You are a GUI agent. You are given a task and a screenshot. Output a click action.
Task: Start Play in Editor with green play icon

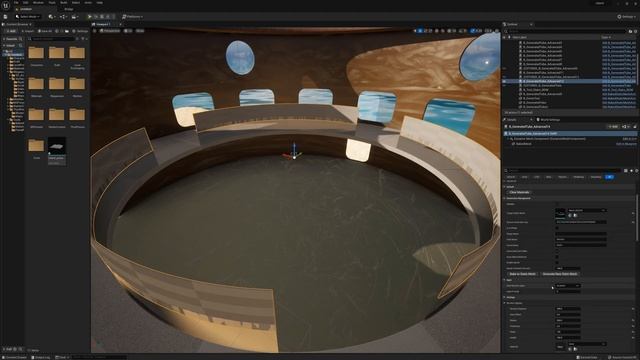(x=89, y=17)
